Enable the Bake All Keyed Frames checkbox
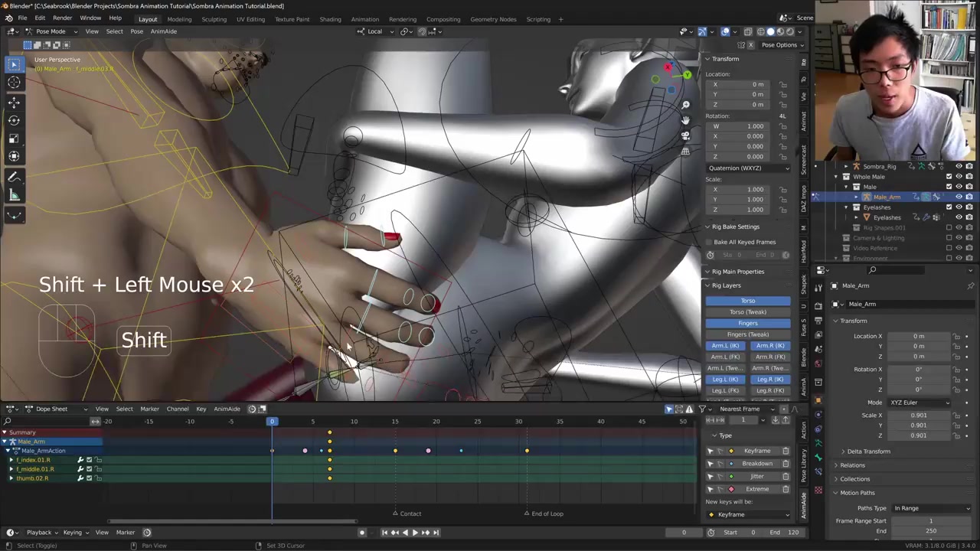This screenshot has width=980, height=551. (x=710, y=242)
